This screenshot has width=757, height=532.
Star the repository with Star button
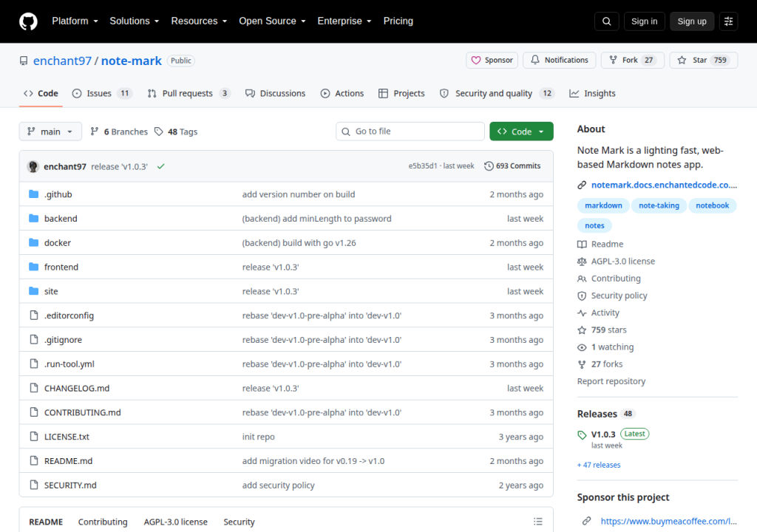pyautogui.click(x=704, y=60)
